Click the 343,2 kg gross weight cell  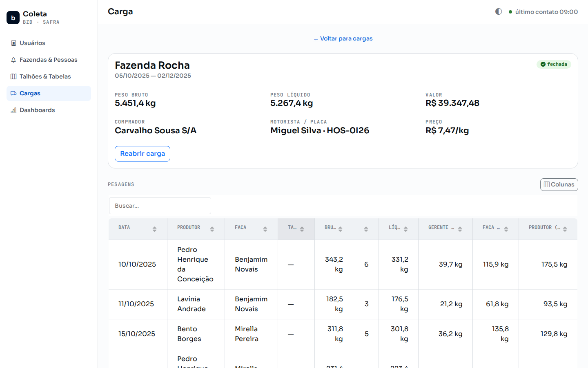(334, 265)
